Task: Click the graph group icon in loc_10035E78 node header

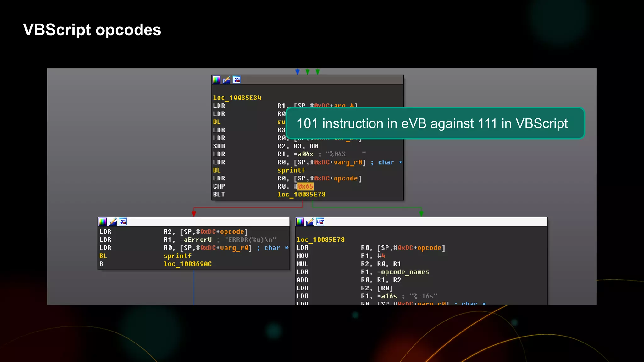Action: pos(320,222)
